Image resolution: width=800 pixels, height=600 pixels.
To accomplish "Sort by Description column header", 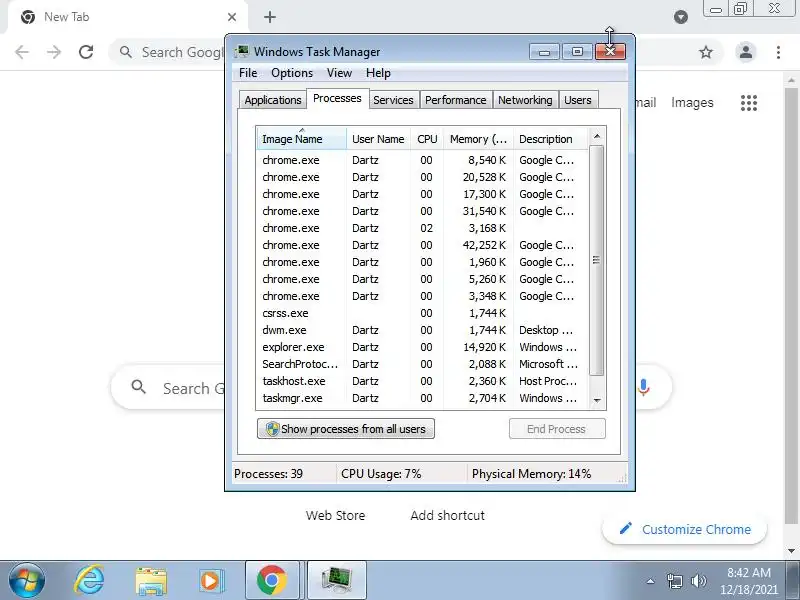I will point(550,139).
